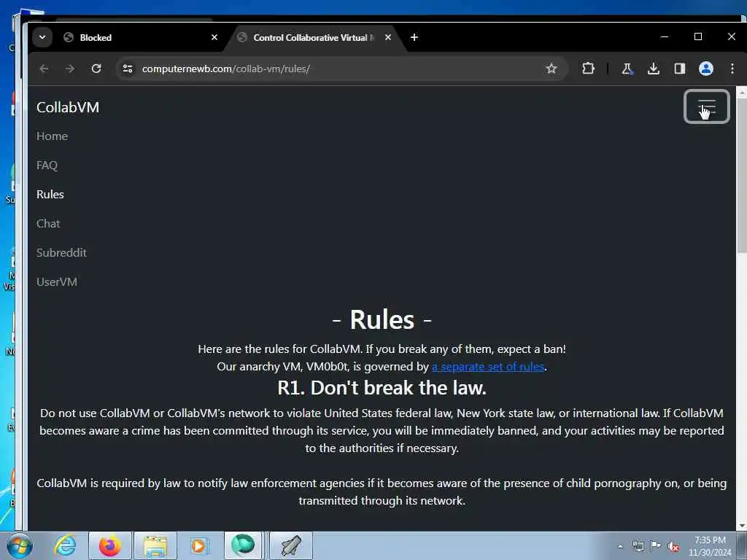
Task: Show hidden system tray icons
Action: [620, 546]
